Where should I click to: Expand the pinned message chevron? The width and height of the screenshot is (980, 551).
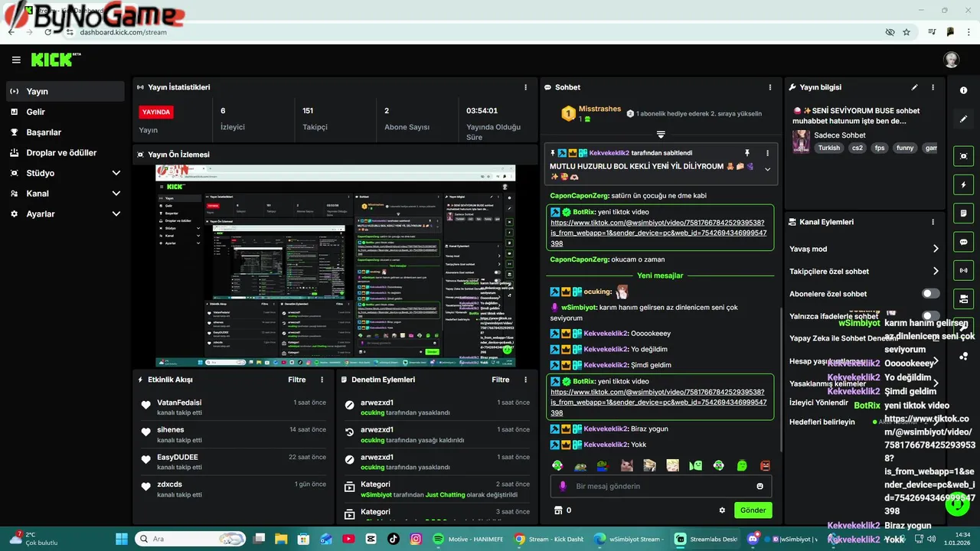click(767, 169)
